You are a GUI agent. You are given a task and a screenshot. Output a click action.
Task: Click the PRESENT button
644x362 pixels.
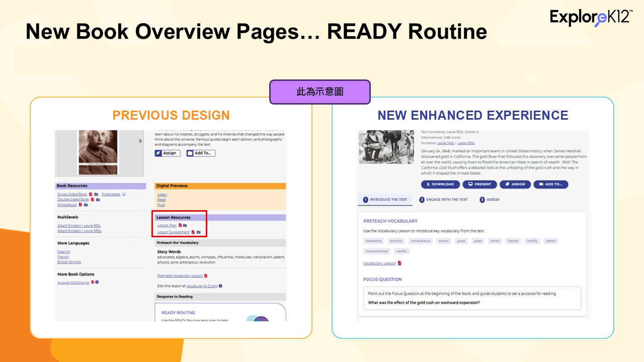click(480, 184)
